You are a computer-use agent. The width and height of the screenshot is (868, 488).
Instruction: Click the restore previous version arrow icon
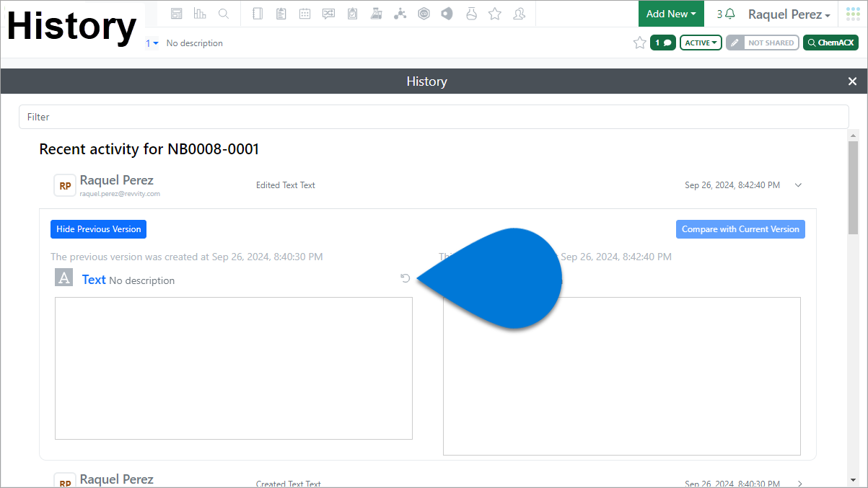(405, 278)
